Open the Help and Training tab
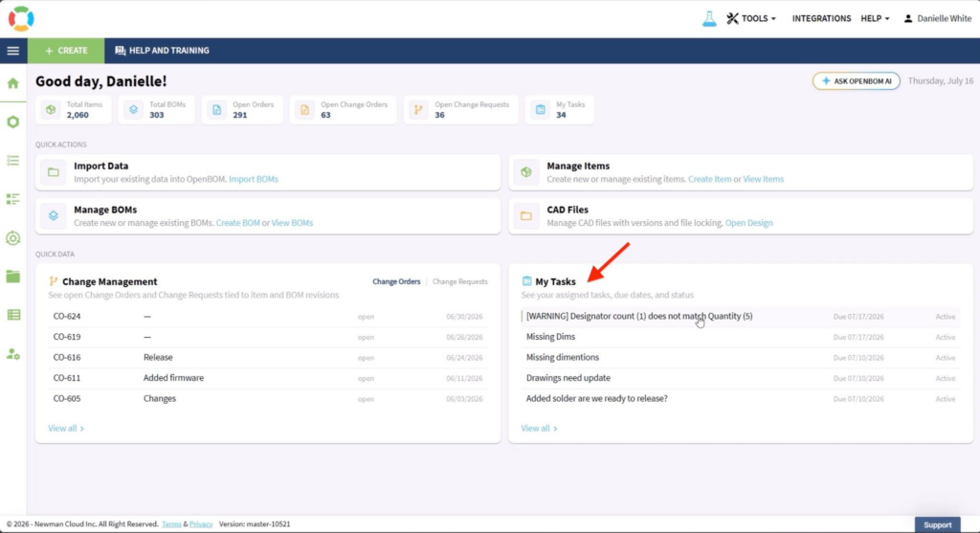 pos(162,51)
